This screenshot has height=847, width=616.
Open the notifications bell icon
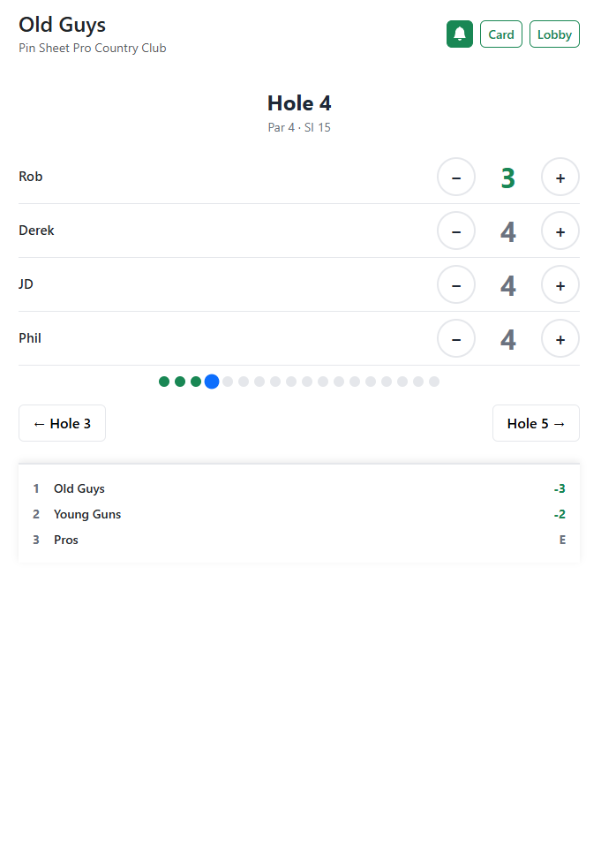[459, 34]
